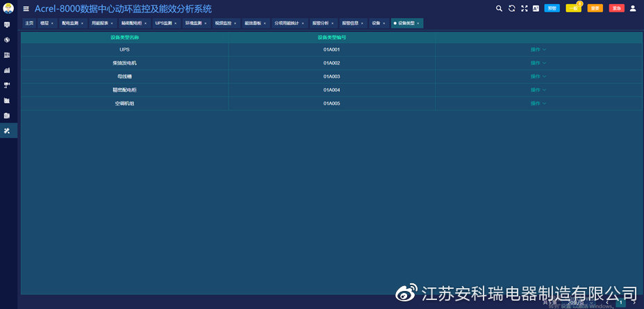Open the camera icon in sidebar
Viewport: 644px width, 309px height.
(7, 85)
